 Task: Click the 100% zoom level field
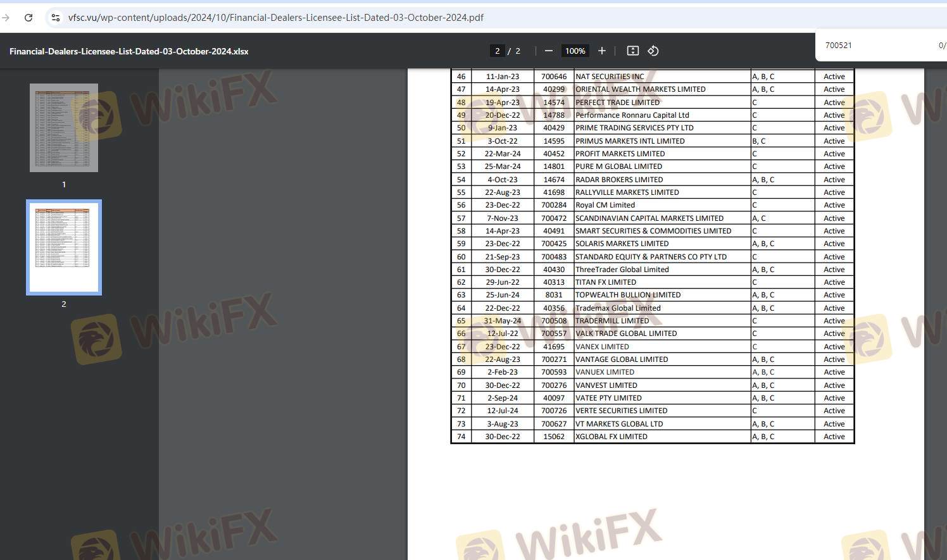[x=575, y=51]
